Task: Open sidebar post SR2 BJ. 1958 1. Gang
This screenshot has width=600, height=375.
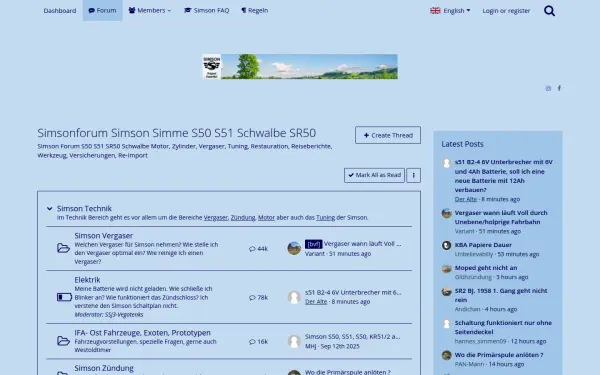Action: [501, 295]
